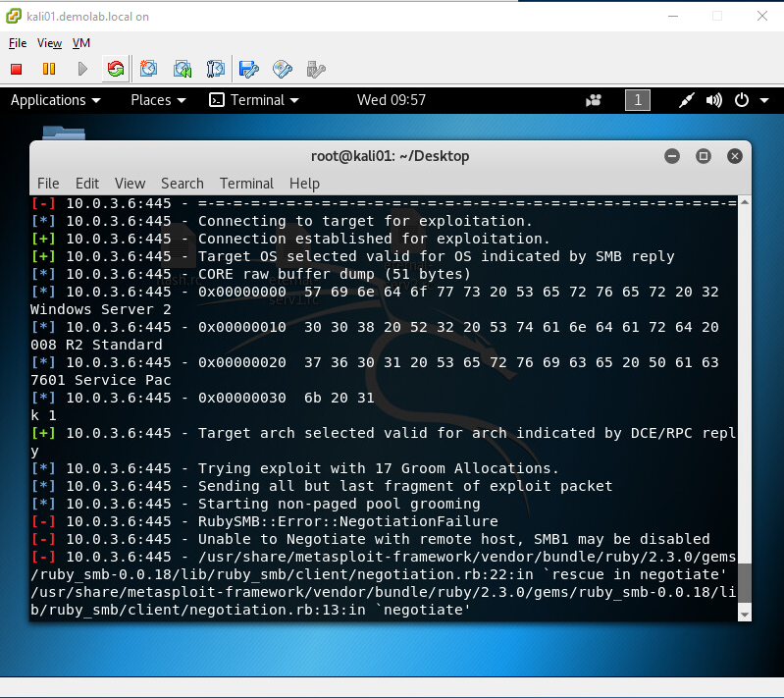
Task: Click the terminal scrollbar thumb
Action: pos(745,584)
